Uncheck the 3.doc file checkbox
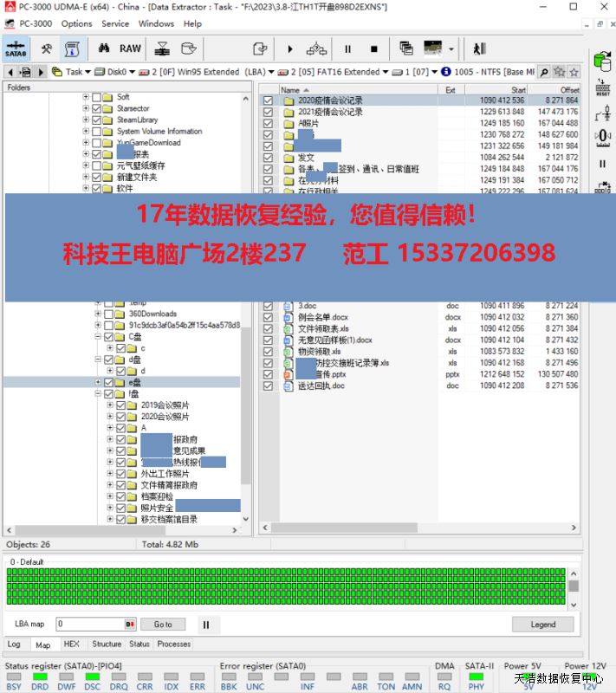 tap(268, 306)
